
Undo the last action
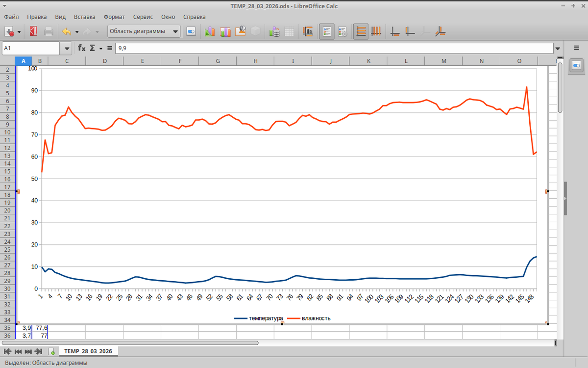[x=67, y=32]
